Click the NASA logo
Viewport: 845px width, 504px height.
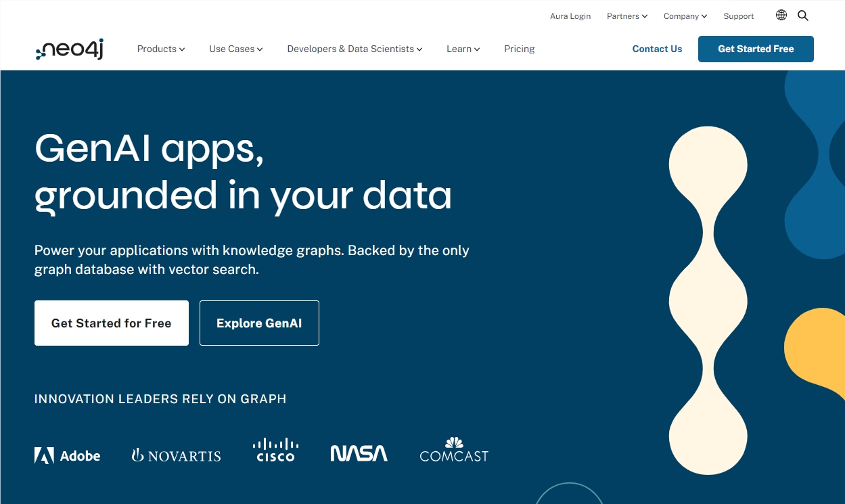pos(359,453)
